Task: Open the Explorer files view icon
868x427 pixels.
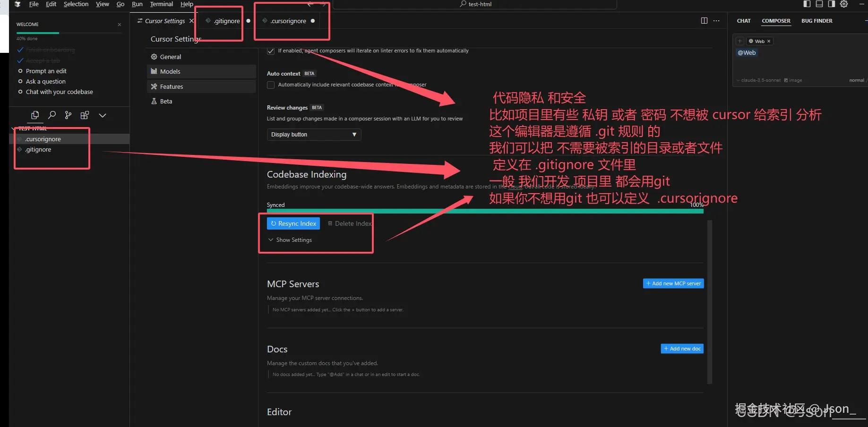Action: (x=35, y=115)
